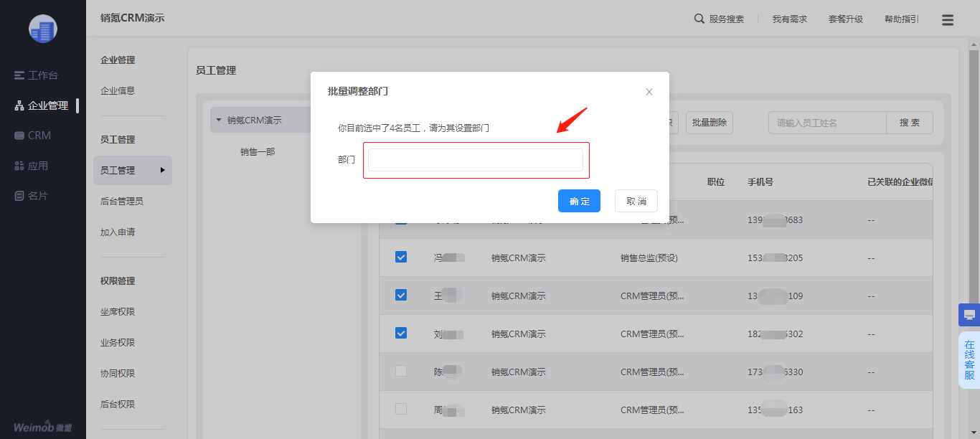Click the 我有需求 link in header

tap(790, 19)
